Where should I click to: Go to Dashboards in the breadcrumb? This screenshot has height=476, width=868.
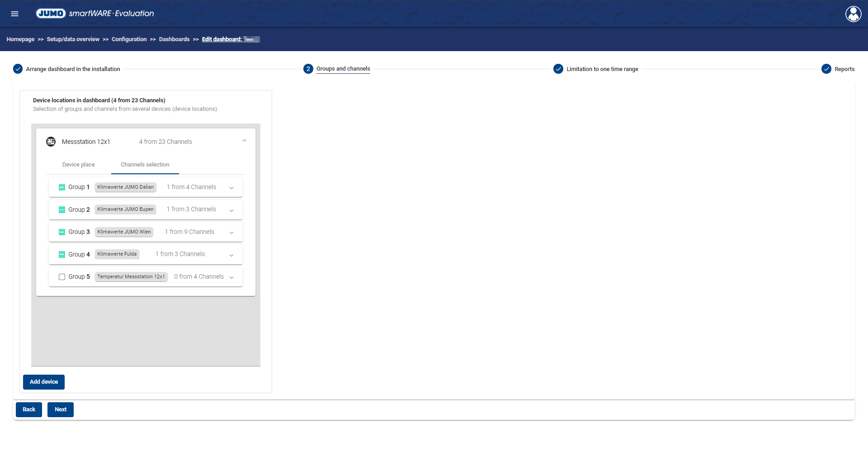174,39
